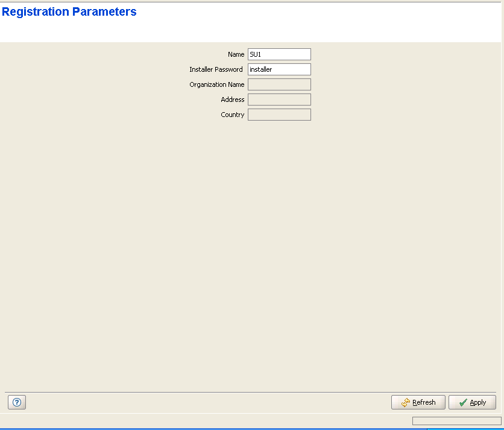Click the separator line above the buttons
Viewport: 504px width, 430px height.
(x=251, y=393)
